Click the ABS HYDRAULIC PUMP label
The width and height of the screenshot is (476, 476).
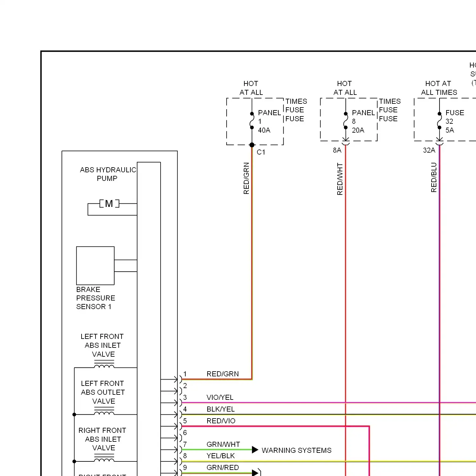tap(108, 174)
